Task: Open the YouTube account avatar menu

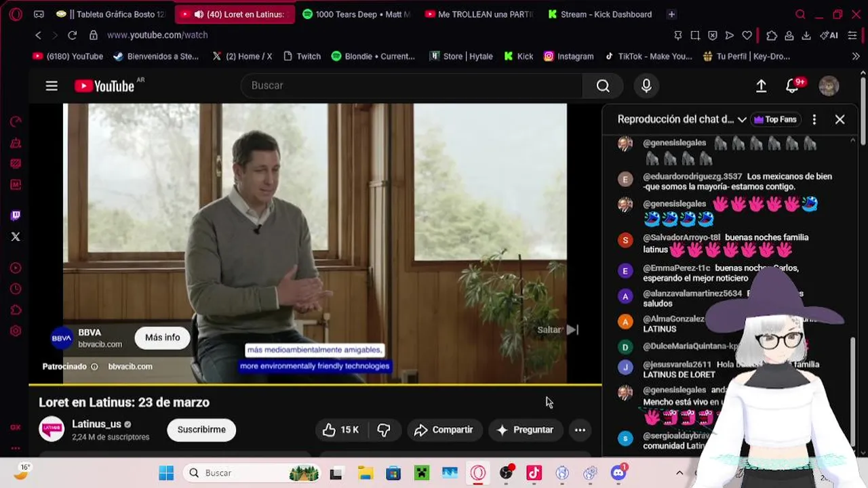Action: point(829,85)
